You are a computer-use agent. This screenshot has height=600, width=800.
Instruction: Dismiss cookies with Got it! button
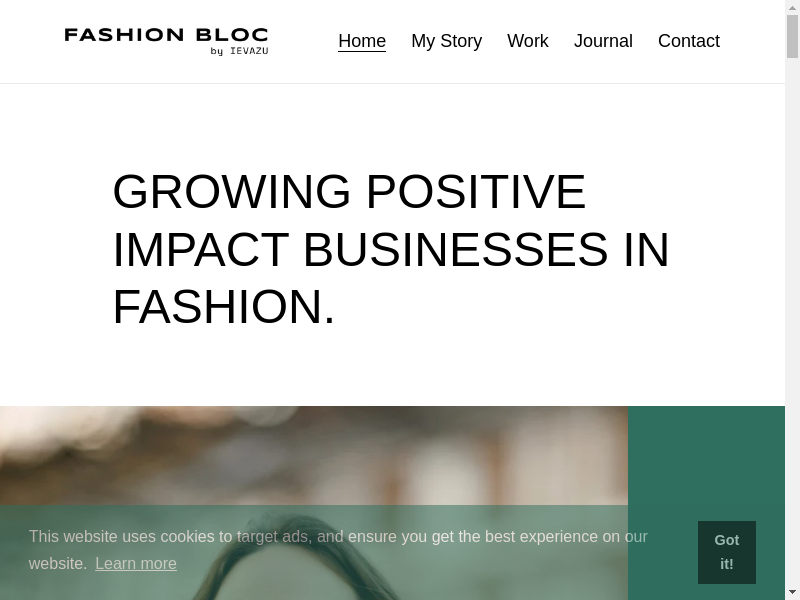click(x=727, y=552)
